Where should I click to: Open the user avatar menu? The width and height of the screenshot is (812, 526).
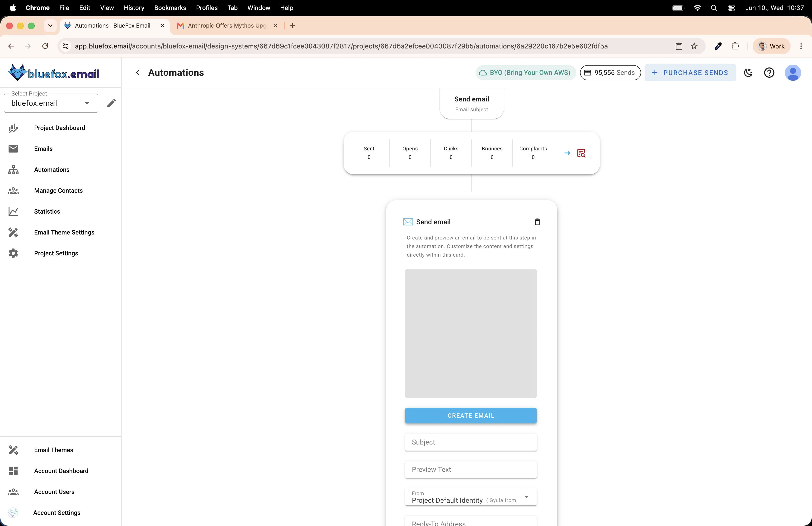pos(793,73)
